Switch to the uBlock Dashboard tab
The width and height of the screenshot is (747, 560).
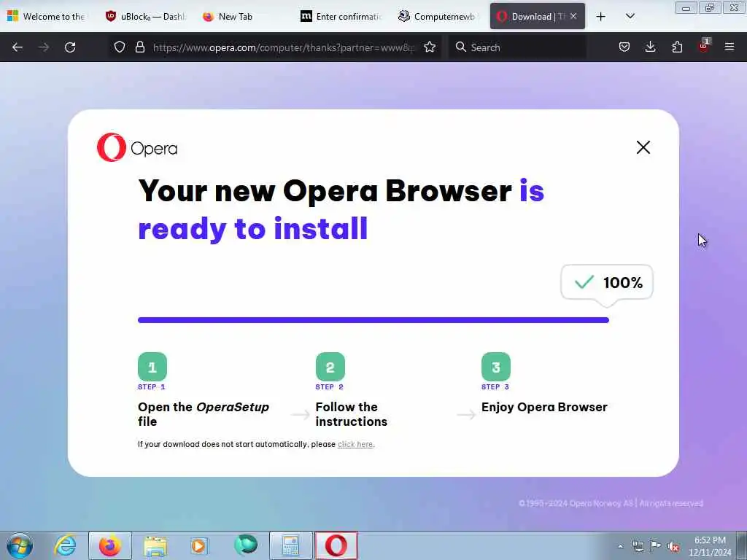pyautogui.click(x=146, y=16)
